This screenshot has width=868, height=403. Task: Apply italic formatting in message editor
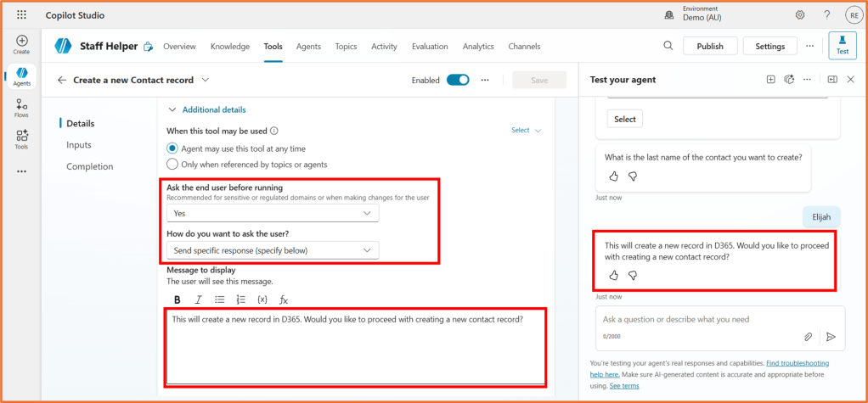point(198,299)
